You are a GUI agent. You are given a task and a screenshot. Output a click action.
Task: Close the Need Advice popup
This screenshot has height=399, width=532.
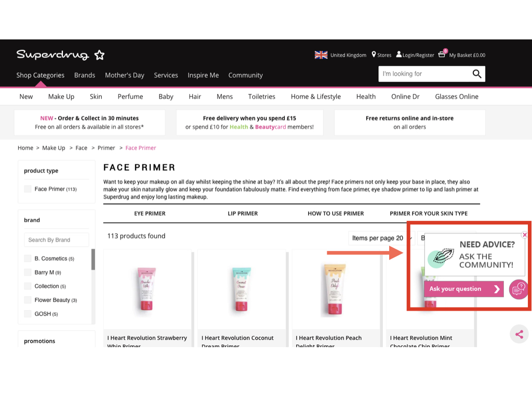525,235
